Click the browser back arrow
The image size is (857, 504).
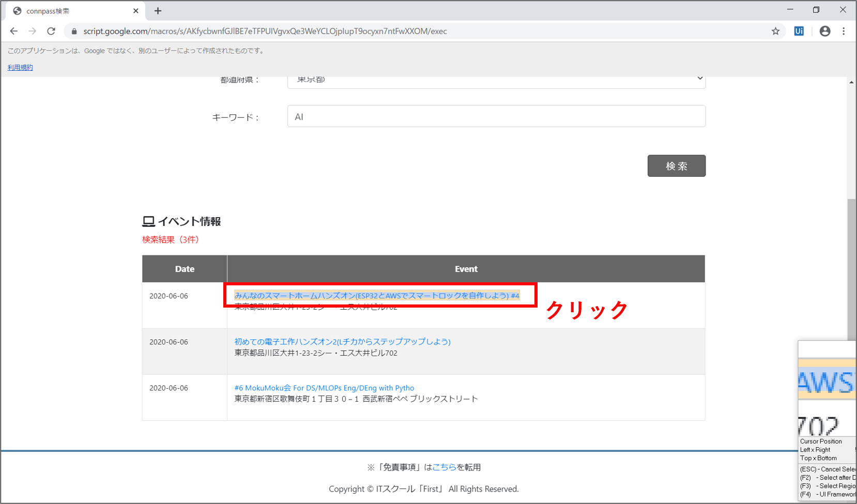pyautogui.click(x=14, y=31)
